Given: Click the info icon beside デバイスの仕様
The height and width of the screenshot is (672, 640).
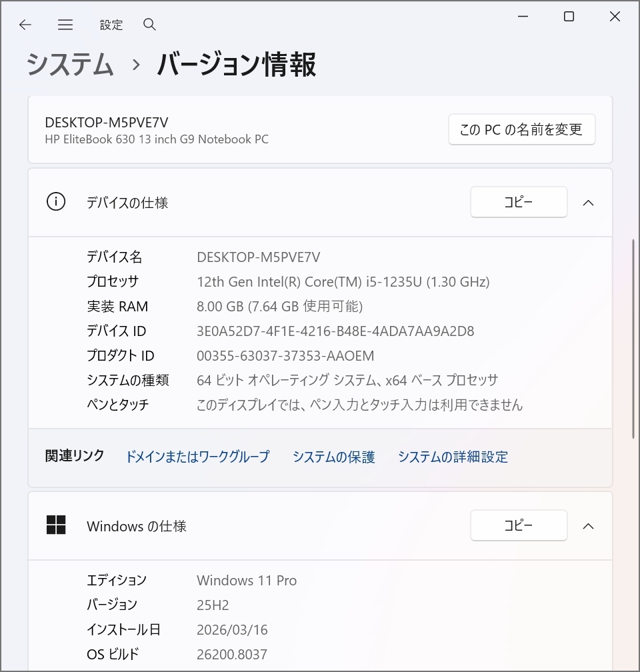Looking at the screenshot, I should 56,201.
